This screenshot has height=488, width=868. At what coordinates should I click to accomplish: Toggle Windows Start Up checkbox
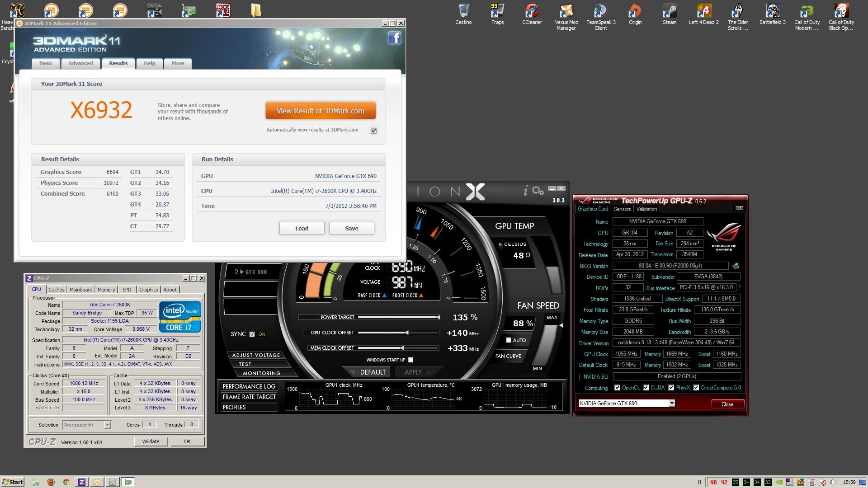pos(410,360)
